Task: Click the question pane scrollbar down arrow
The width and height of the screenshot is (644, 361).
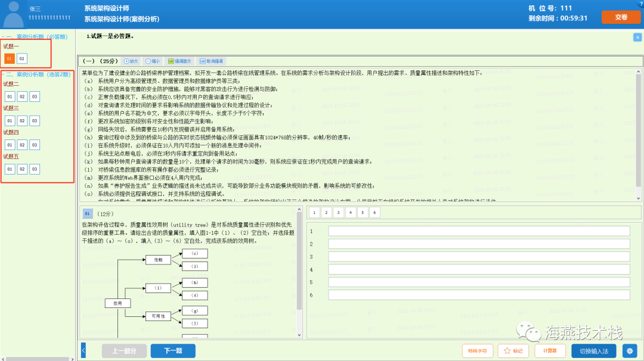Action: point(299,335)
